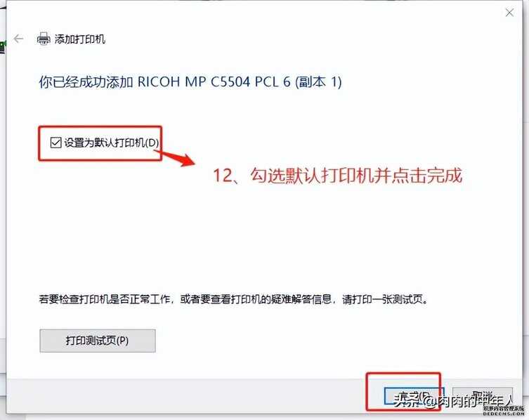Screen dimensions: 529x420
Task: Toggle the 设置为默认打印机 checkbox
Action: click(x=55, y=143)
